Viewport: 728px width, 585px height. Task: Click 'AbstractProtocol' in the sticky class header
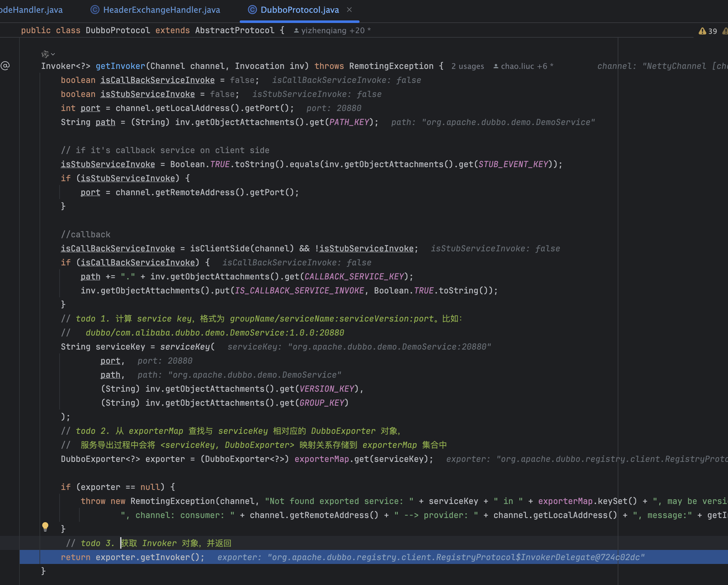[x=235, y=30]
